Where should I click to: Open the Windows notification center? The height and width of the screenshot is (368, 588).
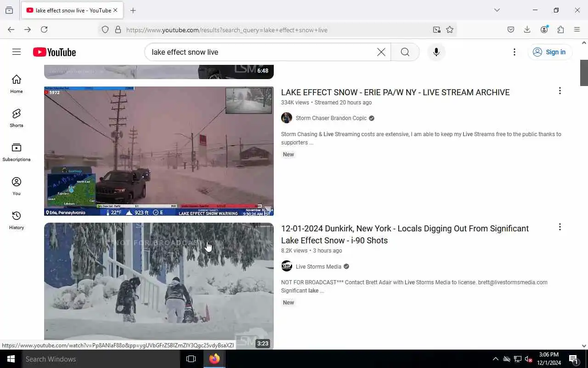[573, 359]
